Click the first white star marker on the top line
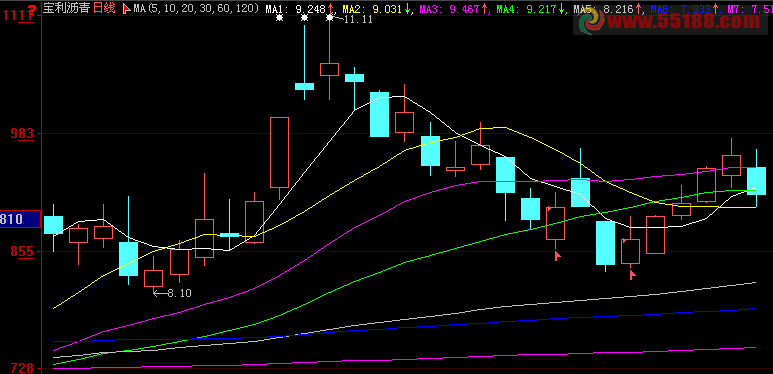The height and width of the screenshot is (374, 773). click(x=280, y=18)
